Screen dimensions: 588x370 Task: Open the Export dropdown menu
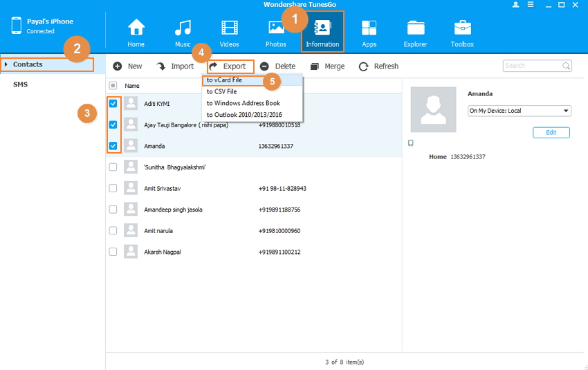pyautogui.click(x=230, y=66)
